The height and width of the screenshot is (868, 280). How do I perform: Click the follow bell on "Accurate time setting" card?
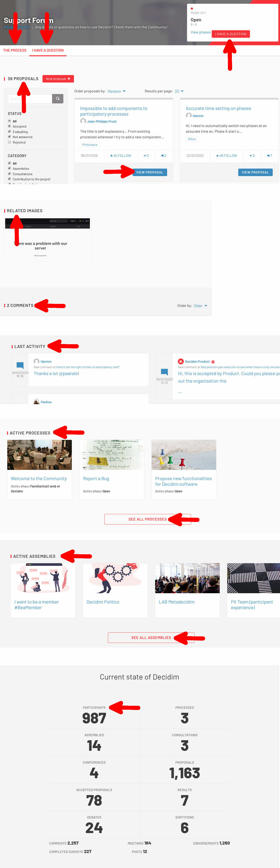(217, 156)
